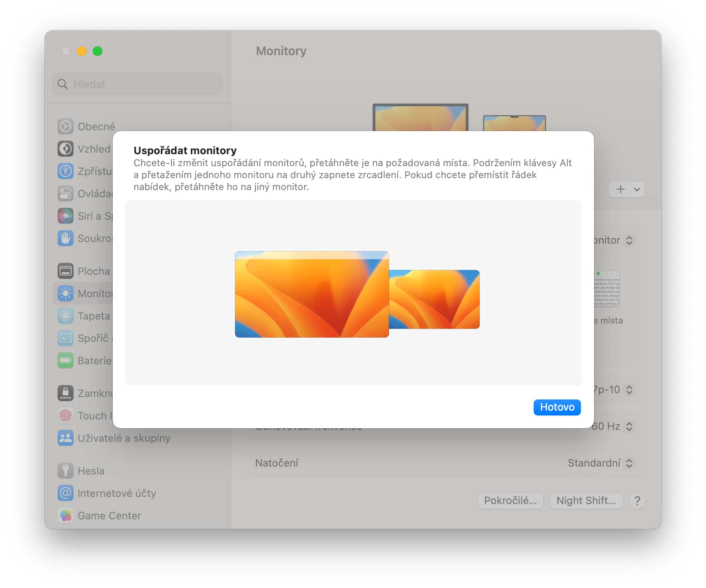Viewport: 706px width, 588px height.
Task: Open Plocha a Dock icon in sidebar
Action: pos(66,271)
